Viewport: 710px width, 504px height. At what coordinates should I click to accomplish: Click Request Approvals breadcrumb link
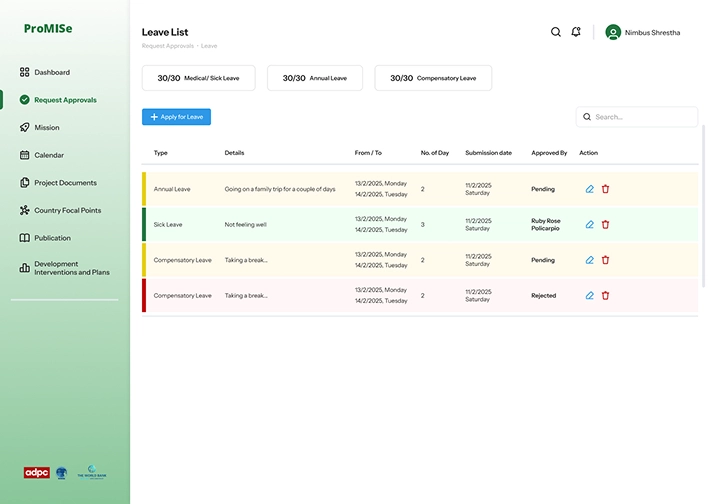[x=167, y=46]
